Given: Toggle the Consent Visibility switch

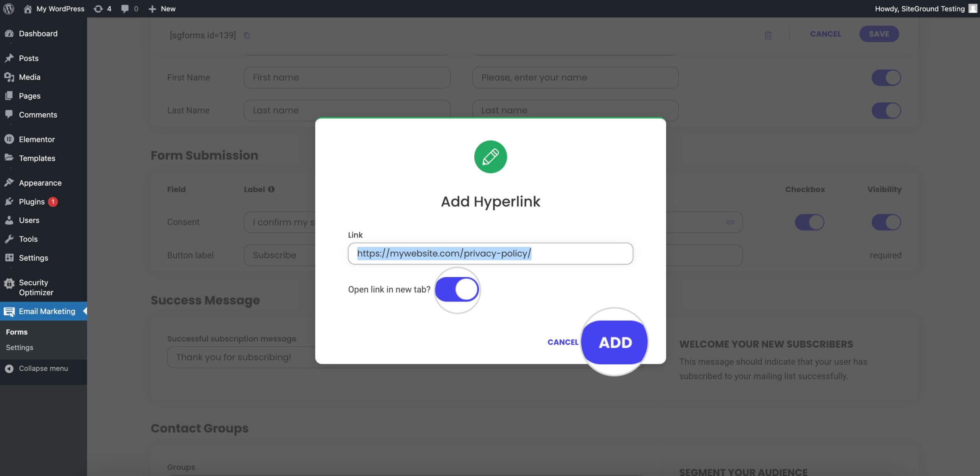Looking at the screenshot, I should click(x=886, y=222).
